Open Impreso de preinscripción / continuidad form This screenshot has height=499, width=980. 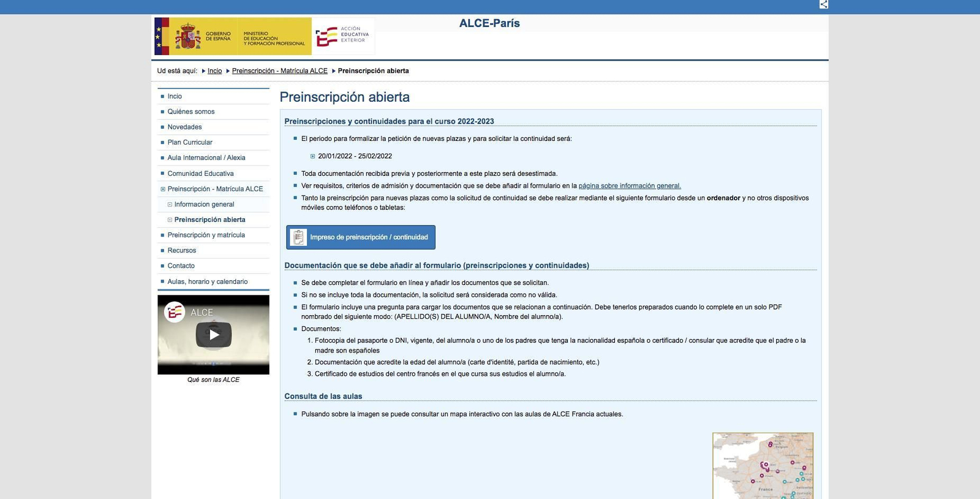click(x=361, y=237)
